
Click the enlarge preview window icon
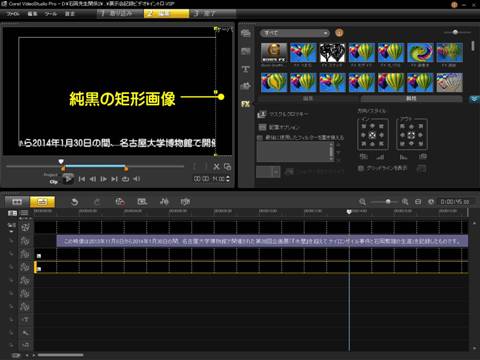(x=228, y=167)
